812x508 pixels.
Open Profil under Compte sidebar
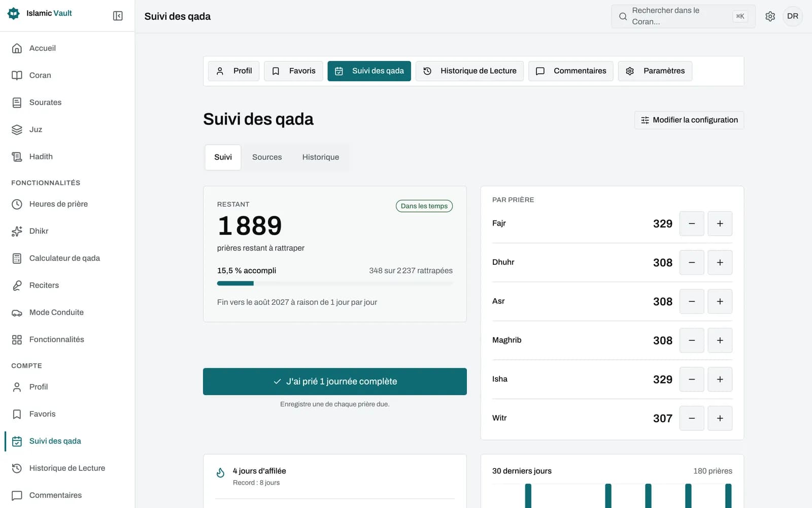click(67, 387)
